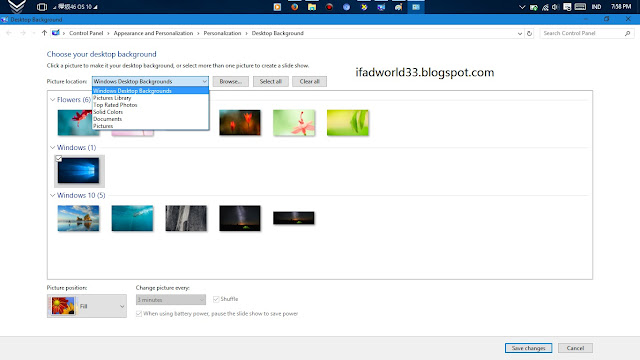640x360 pixels.
Task: Click the IND language indicator
Action: (596, 7)
